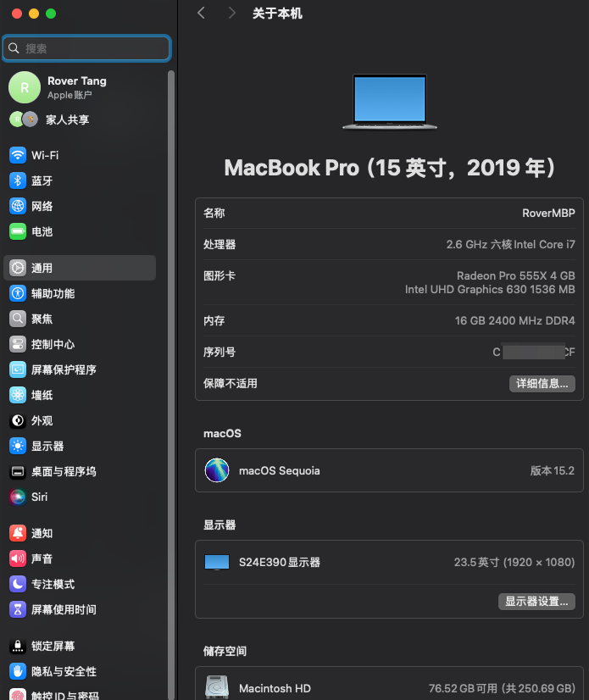Open Appearance (外观) settings
The width and height of the screenshot is (589, 700).
(80, 420)
